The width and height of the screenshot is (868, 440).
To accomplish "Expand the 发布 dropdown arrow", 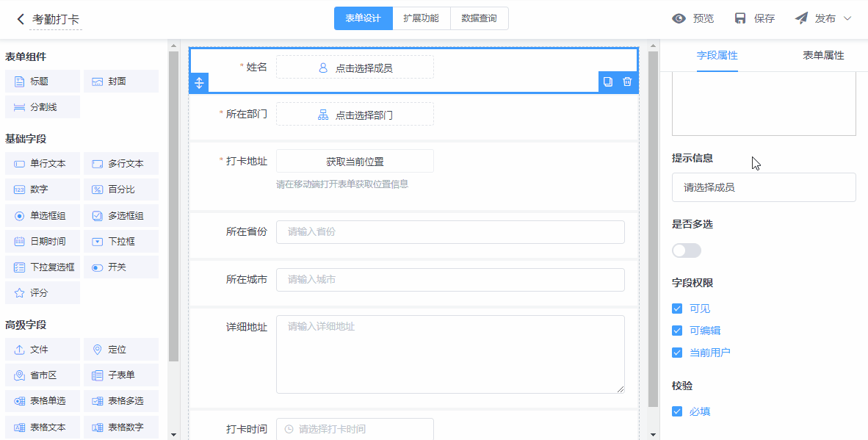I will 847,18.
